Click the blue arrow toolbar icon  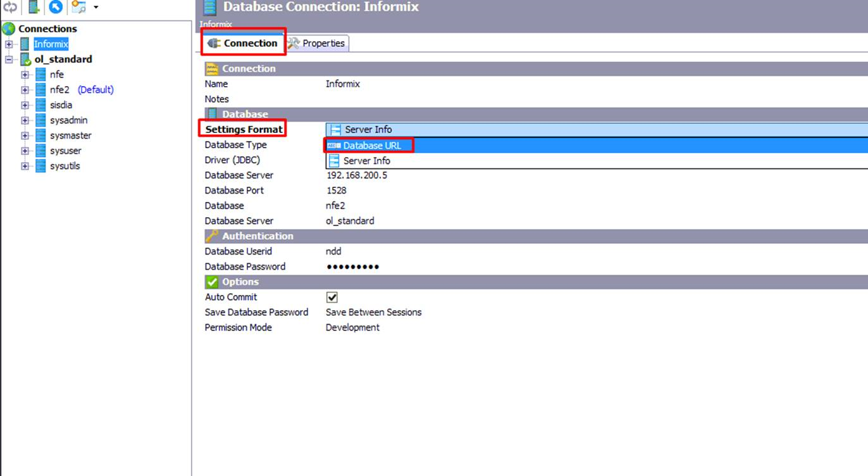click(x=56, y=7)
